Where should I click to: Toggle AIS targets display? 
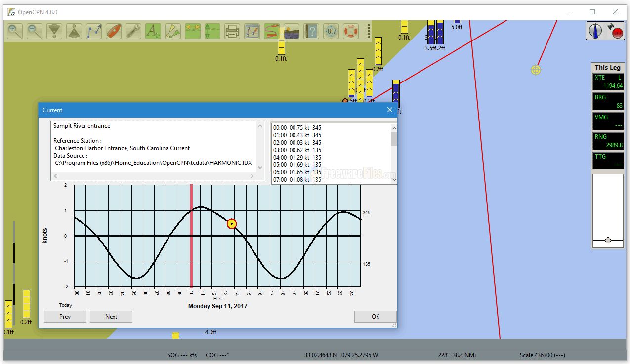[173, 31]
